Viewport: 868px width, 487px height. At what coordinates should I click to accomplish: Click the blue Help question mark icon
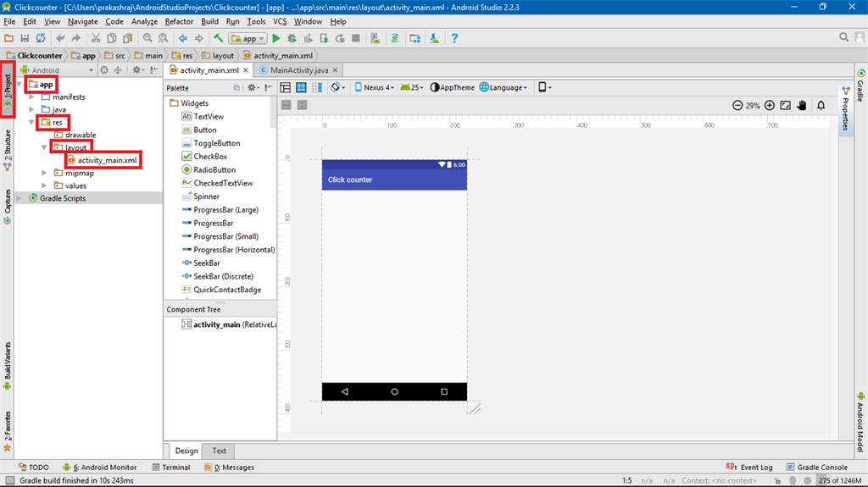(x=454, y=38)
